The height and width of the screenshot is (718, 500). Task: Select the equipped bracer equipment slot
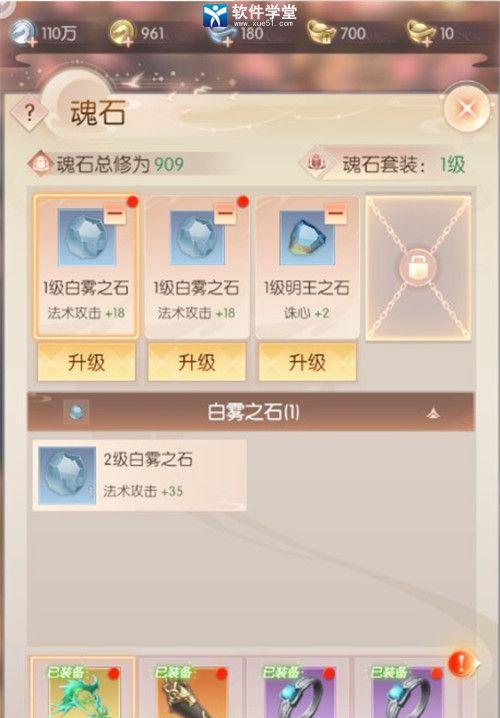point(190,689)
